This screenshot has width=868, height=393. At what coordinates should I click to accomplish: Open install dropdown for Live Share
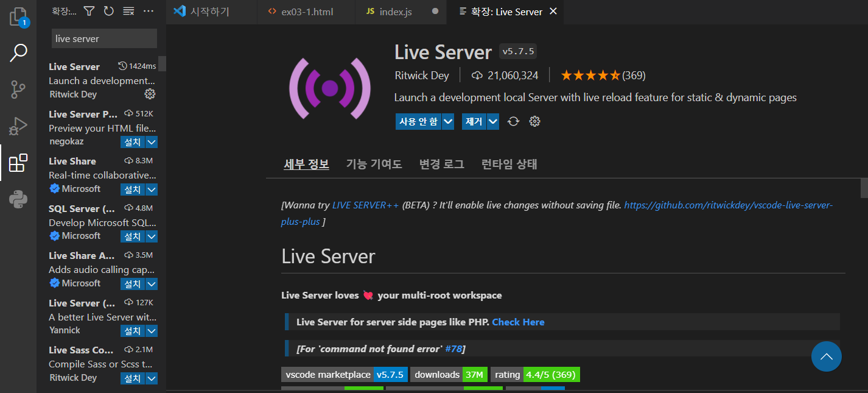coord(152,189)
